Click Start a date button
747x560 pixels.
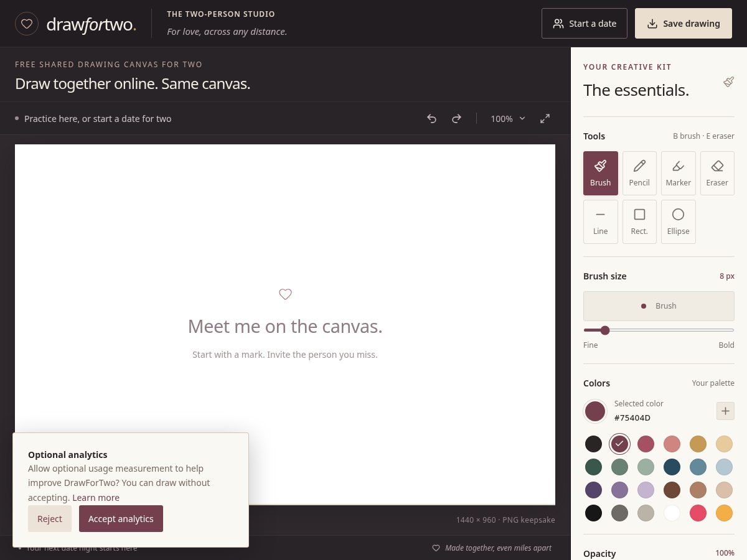[x=584, y=24]
